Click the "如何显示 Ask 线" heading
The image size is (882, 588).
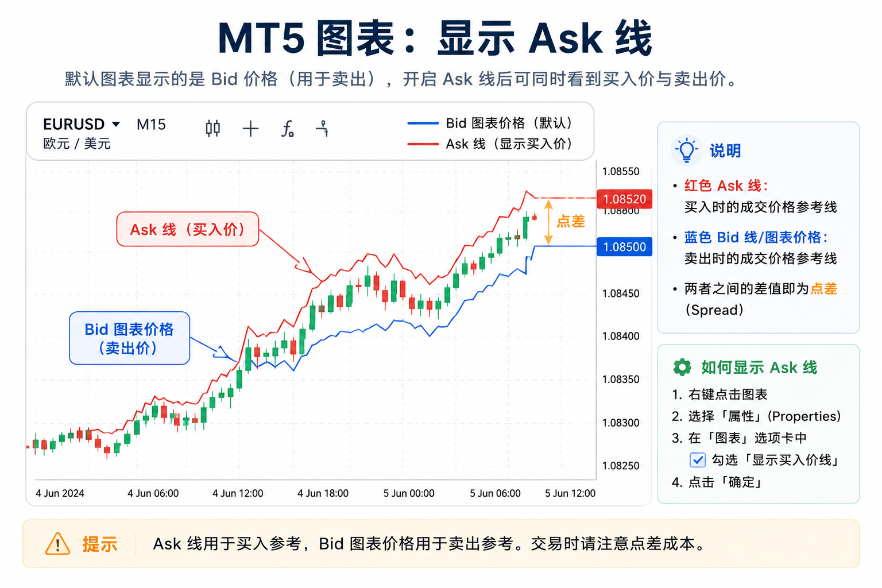[759, 367]
